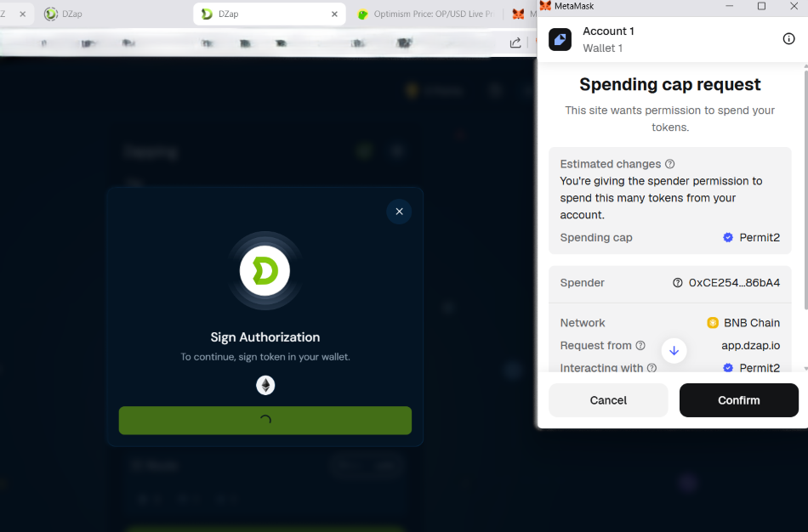Click the spender address 0xCE254...86bA4
This screenshot has height=532, width=808.
tap(734, 283)
